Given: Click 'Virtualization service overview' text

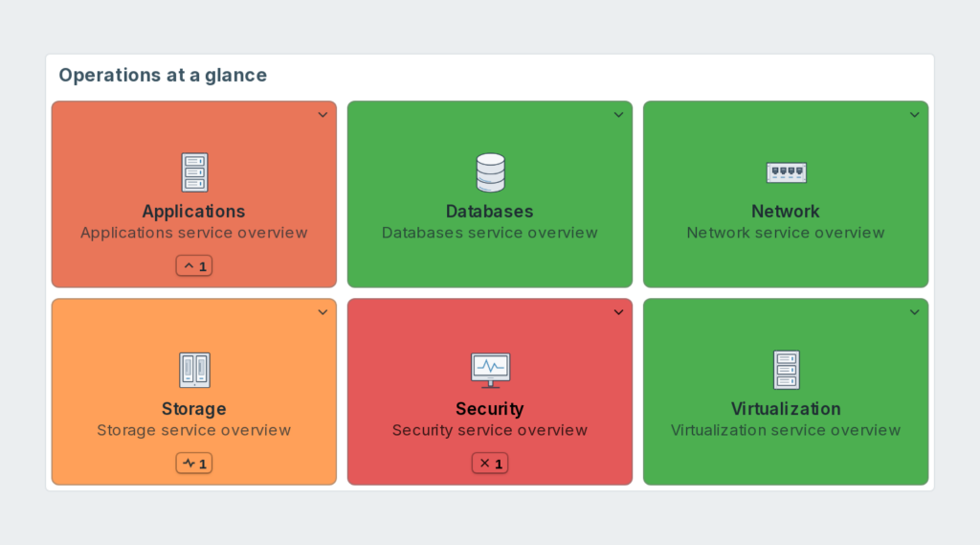Looking at the screenshot, I should (x=786, y=430).
